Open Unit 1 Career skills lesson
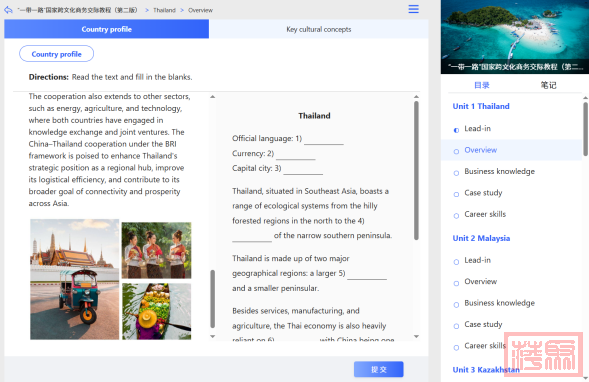The image size is (589, 382). 485,214
